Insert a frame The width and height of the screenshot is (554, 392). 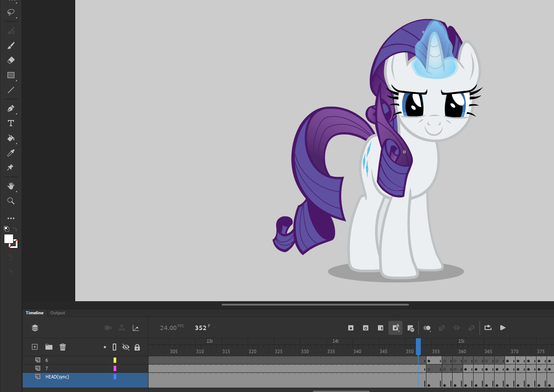click(381, 328)
